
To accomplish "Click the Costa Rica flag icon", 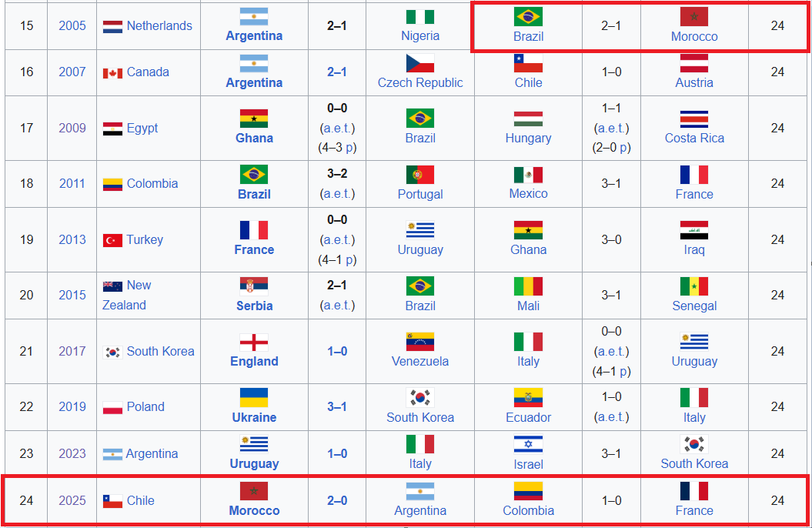I will coord(694,119).
